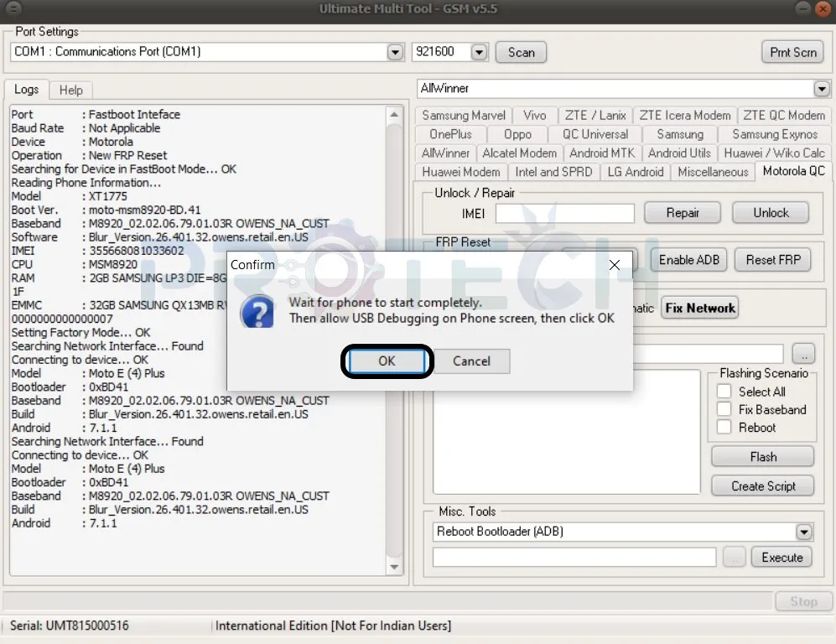Screen dimensions: 836x644
Task: Click the window menu icon in title bar
Action: [13, 8]
